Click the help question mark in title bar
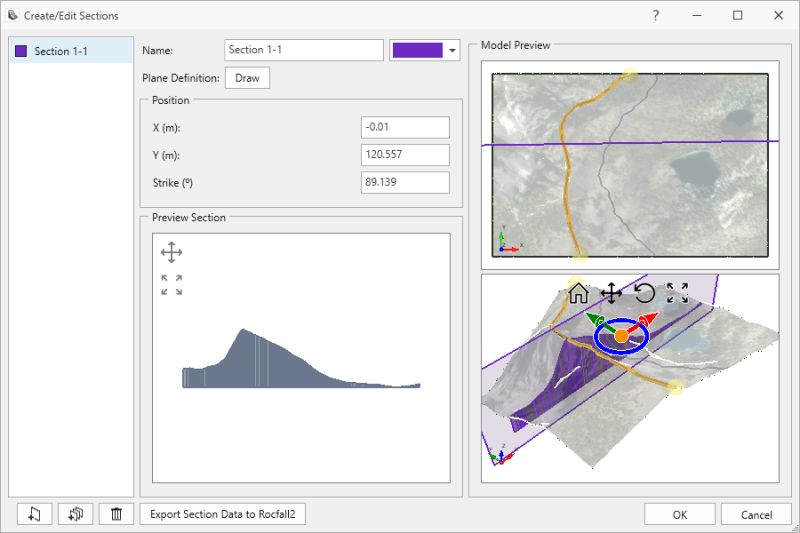Viewport: 800px width, 533px height. tap(656, 16)
